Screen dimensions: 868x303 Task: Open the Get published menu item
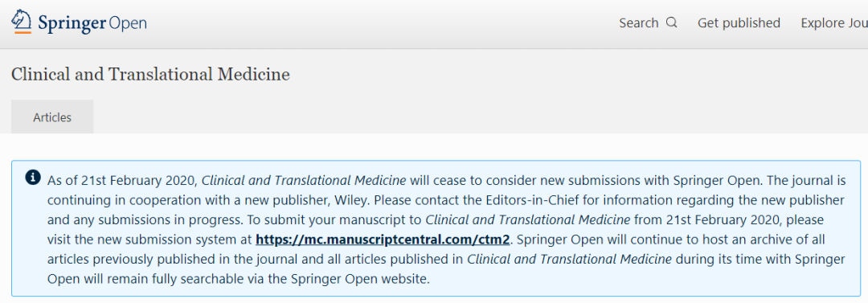click(x=739, y=23)
